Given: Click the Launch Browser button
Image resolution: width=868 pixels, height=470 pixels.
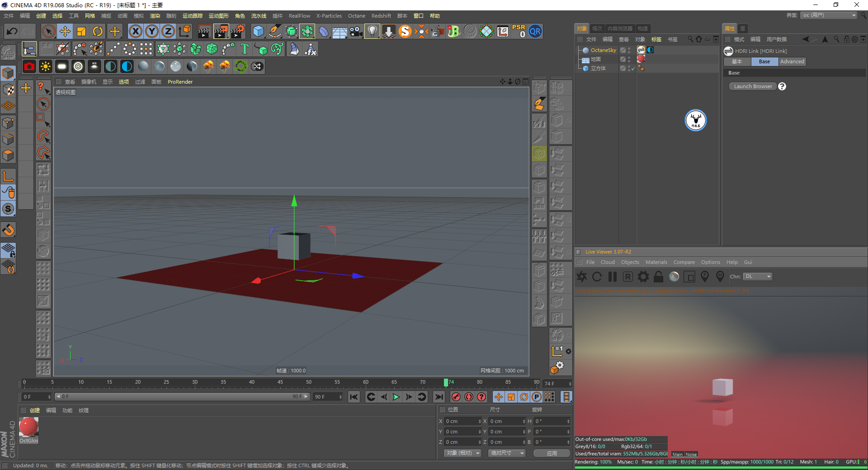Looking at the screenshot, I should [753, 86].
